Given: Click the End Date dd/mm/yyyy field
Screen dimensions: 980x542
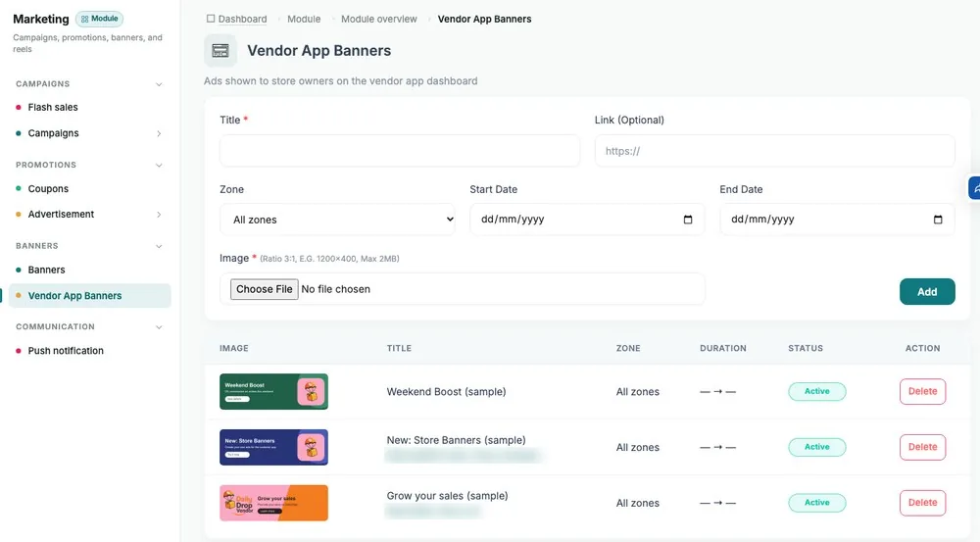Looking at the screenshot, I should click(x=838, y=220).
